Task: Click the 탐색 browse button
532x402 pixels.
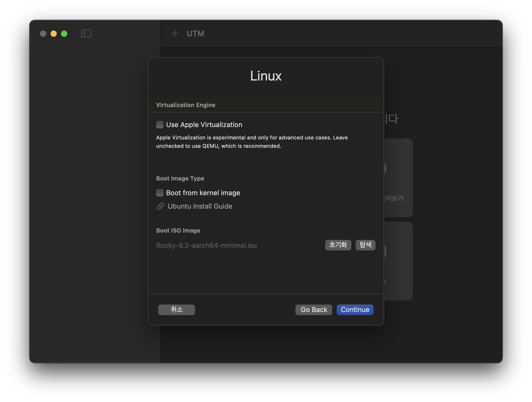Action: tap(365, 245)
